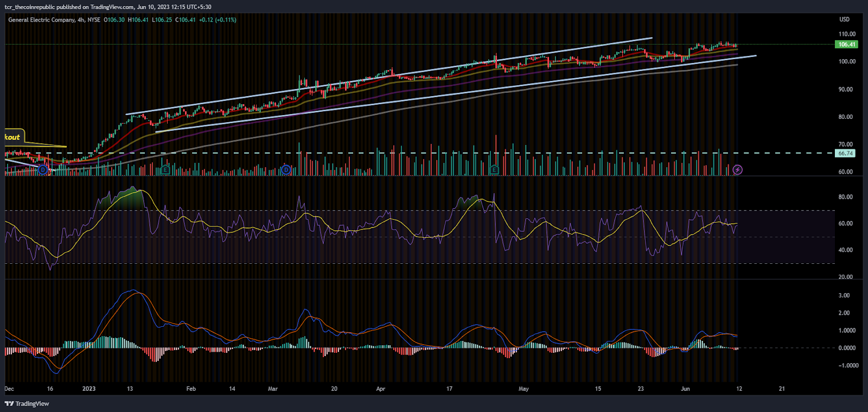Click the MACD 3.00 scale label
This screenshot has width=868, height=412.
(x=844, y=295)
